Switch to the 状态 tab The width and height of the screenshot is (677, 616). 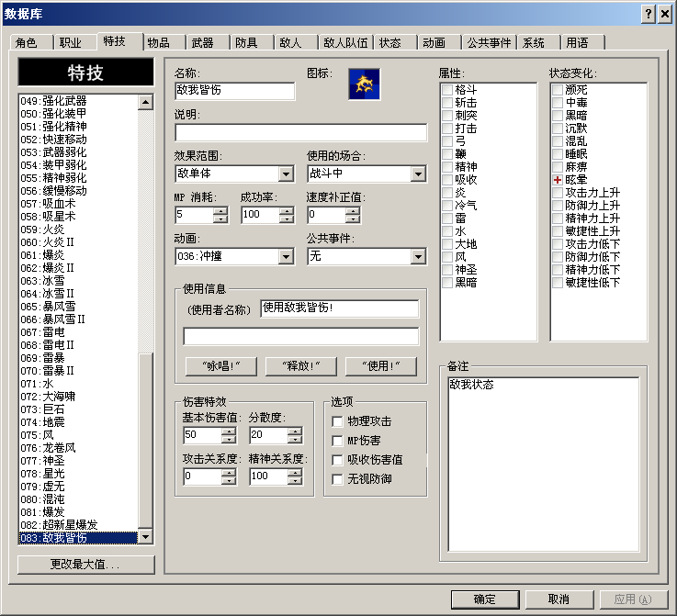coord(395,43)
